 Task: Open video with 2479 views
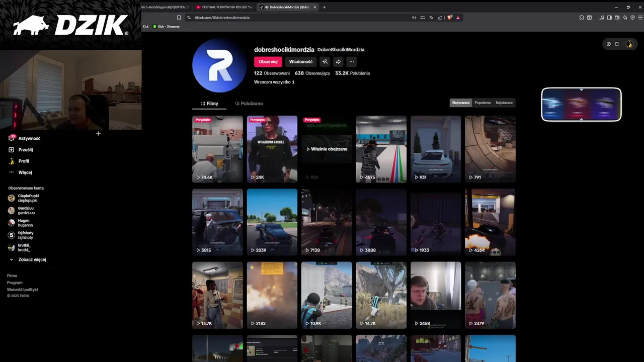[x=491, y=295]
